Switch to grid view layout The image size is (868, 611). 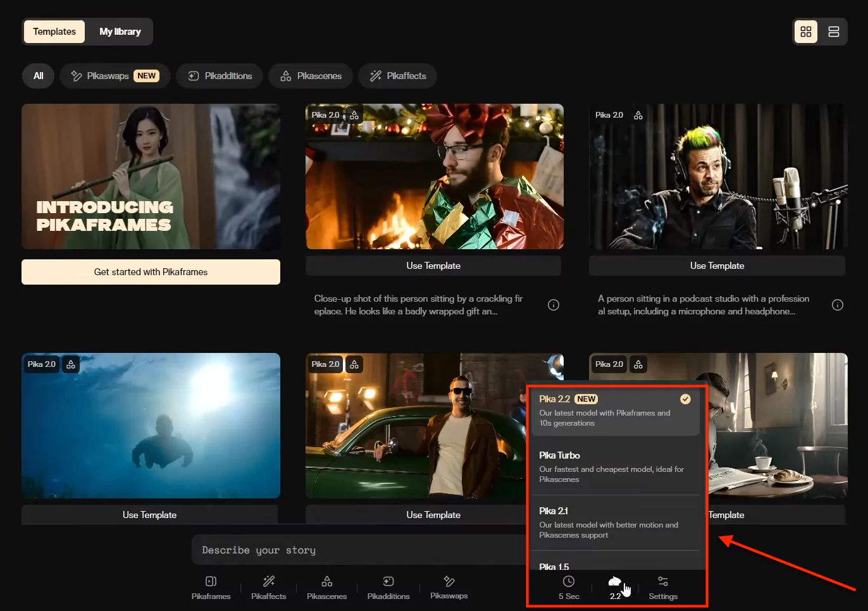pyautogui.click(x=806, y=32)
